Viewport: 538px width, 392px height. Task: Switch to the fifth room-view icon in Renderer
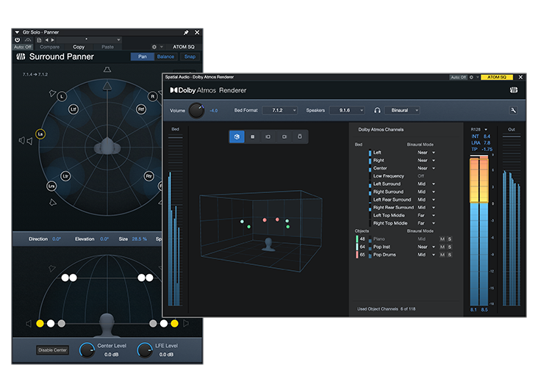tap(300, 137)
